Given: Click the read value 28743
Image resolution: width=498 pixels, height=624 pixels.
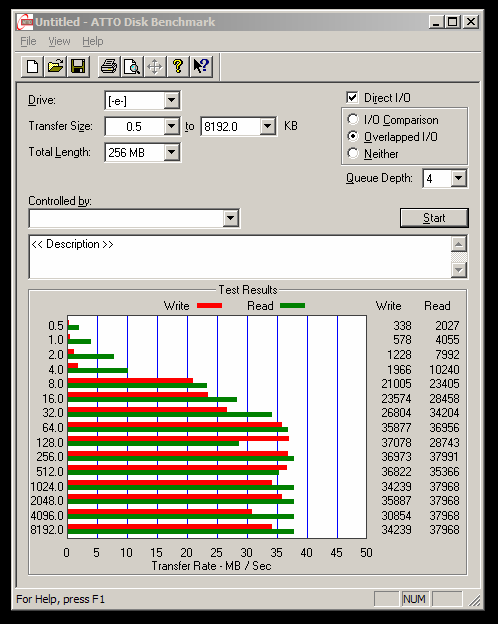Looking at the screenshot, I should (444, 443).
